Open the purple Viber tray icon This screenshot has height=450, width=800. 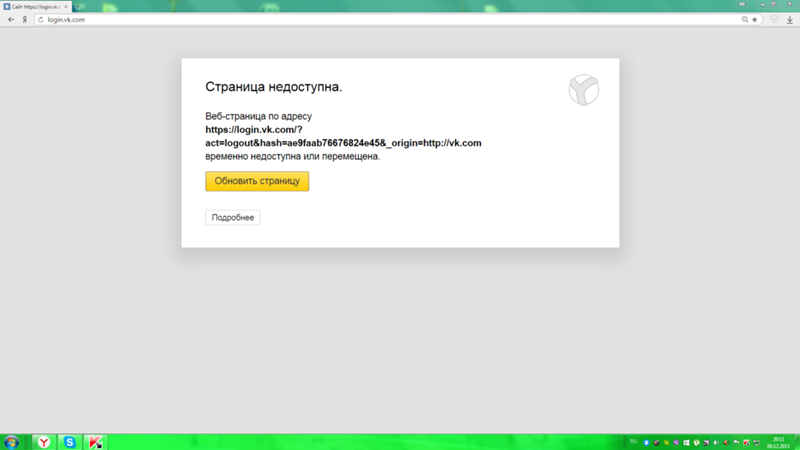tap(676, 442)
